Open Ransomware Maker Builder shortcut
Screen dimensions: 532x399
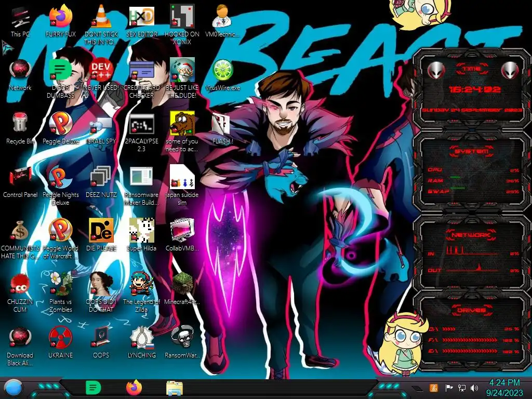(x=141, y=185)
